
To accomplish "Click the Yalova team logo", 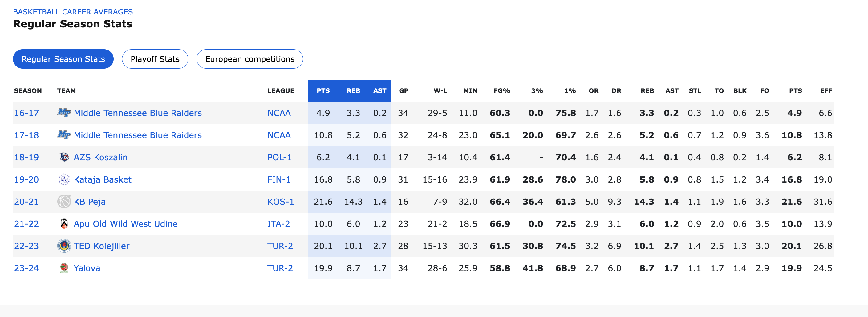I will coord(64,268).
